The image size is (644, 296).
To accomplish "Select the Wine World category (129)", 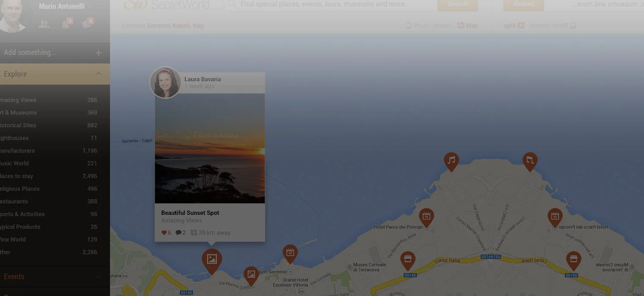I will click(49, 240).
